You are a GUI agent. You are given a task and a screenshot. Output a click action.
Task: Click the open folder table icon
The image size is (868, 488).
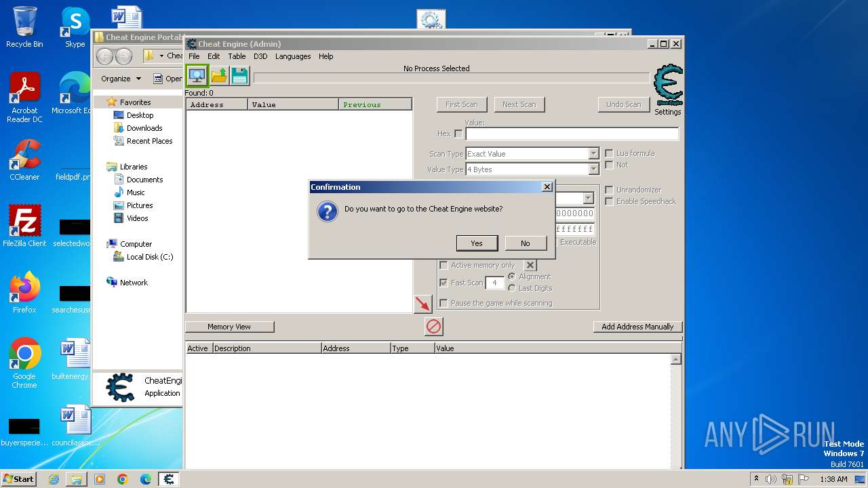[x=219, y=75]
